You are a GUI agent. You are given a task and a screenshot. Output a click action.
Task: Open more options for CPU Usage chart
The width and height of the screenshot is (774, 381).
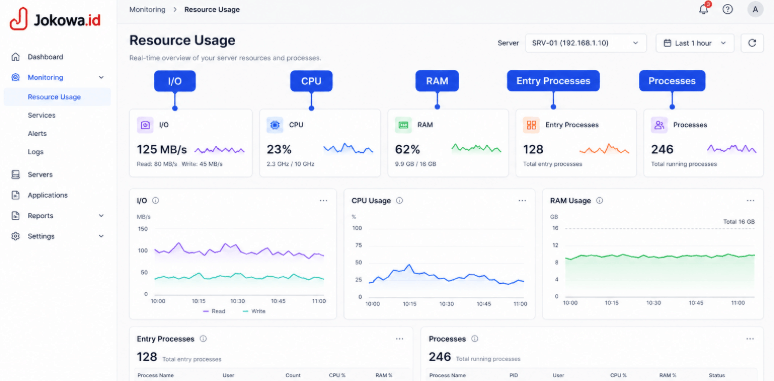[x=522, y=201]
